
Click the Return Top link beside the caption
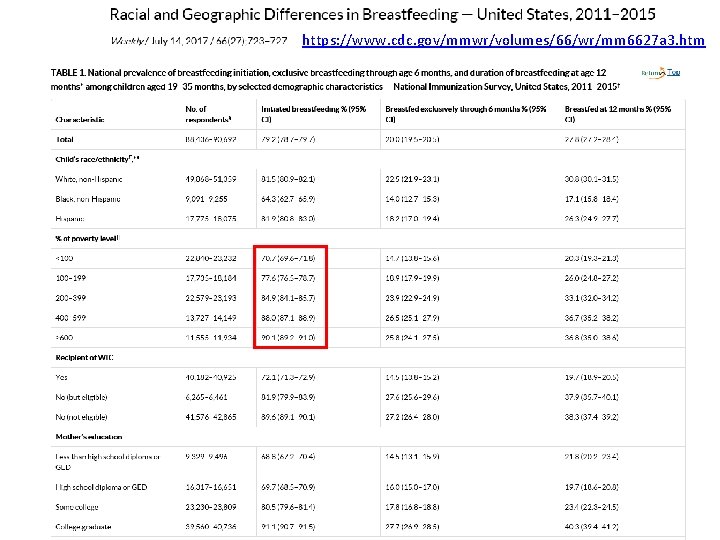(661, 73)
